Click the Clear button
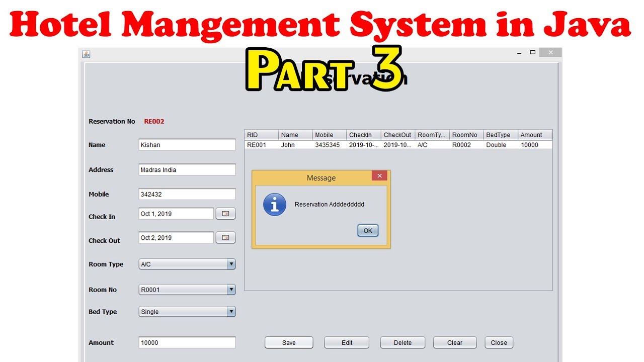644x362 pixels. tap(455, 343)
